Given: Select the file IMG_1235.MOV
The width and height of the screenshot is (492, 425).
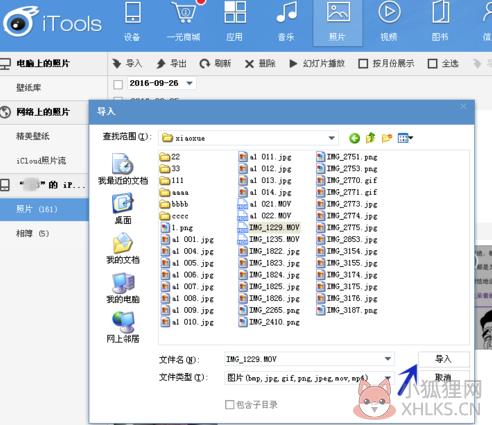Looking at the screenshot, I should click(x=269, y=239).
